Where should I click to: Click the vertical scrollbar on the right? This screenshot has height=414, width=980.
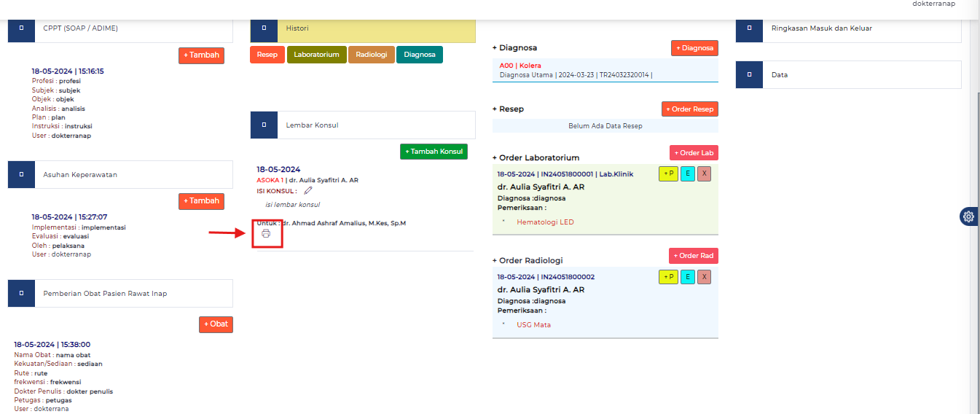976,219
